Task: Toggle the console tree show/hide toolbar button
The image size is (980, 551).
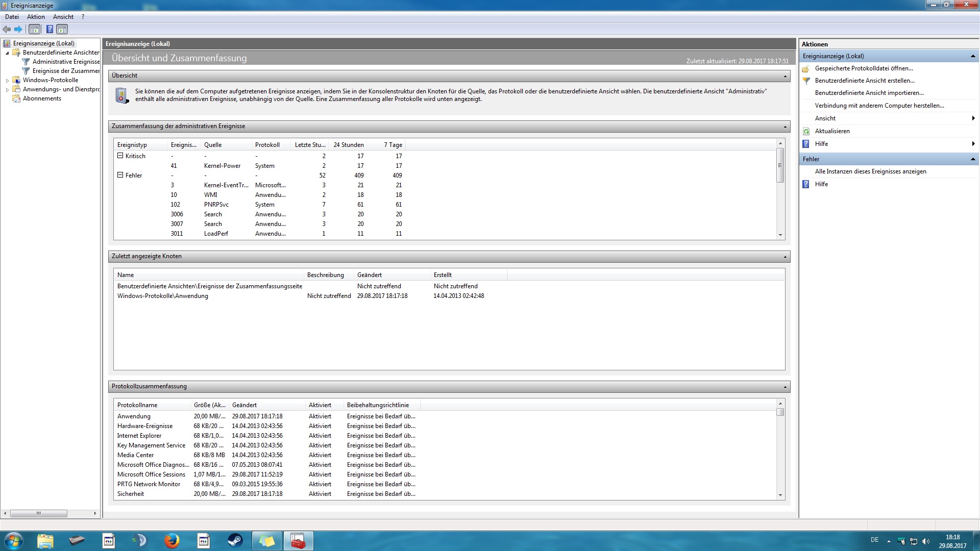Action: pos(34,30)
